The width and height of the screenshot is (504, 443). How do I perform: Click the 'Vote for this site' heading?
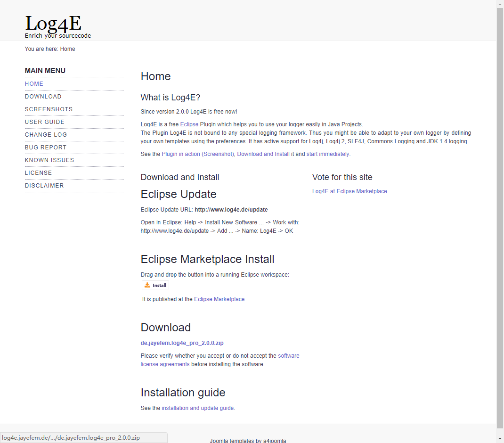pos(342,177)
